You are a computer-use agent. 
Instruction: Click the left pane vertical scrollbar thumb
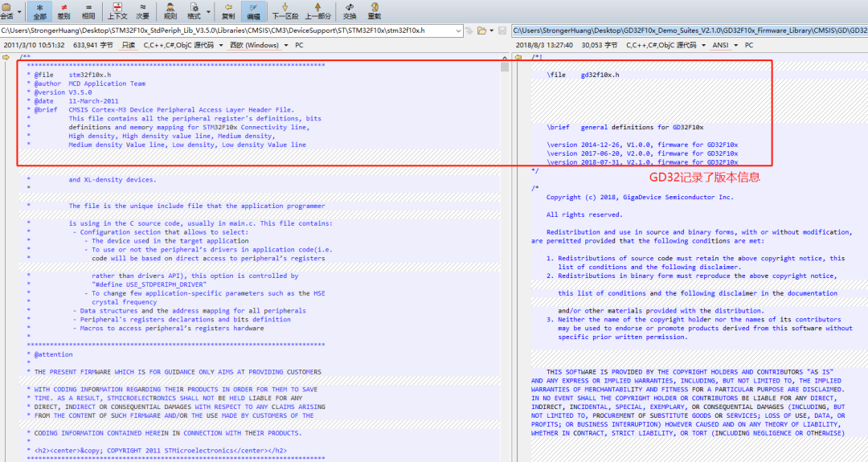pyautogui.click(x=504, y=67)
